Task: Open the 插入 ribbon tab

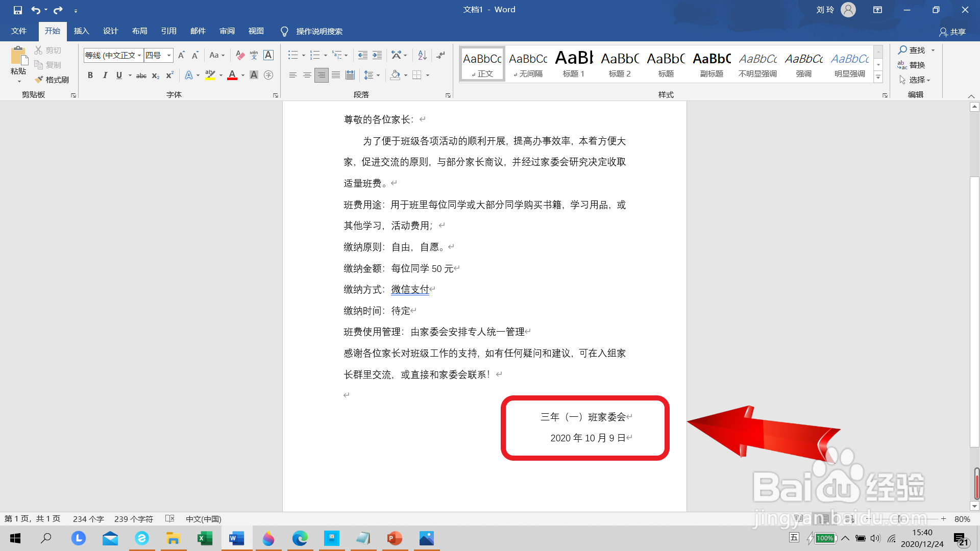Action: click(81, 31)
